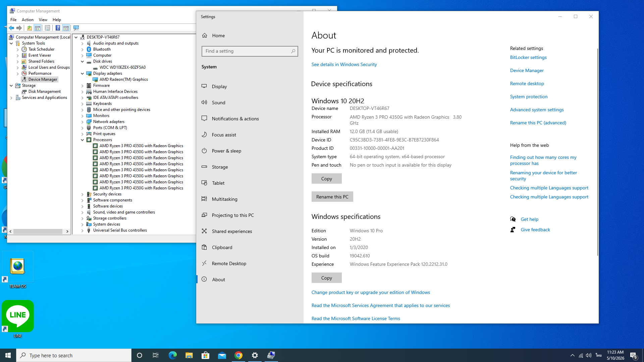This screenshot has width=644, height=362.
Task: Open the System protection link
Action: (x=529, y=97)
